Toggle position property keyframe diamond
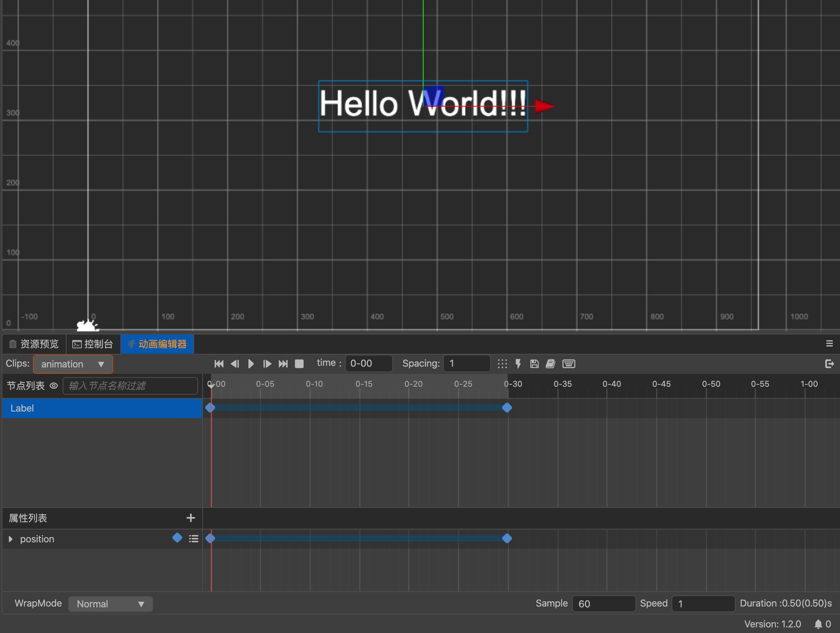This screenshot has height=633, width=840. coord(177,538)
